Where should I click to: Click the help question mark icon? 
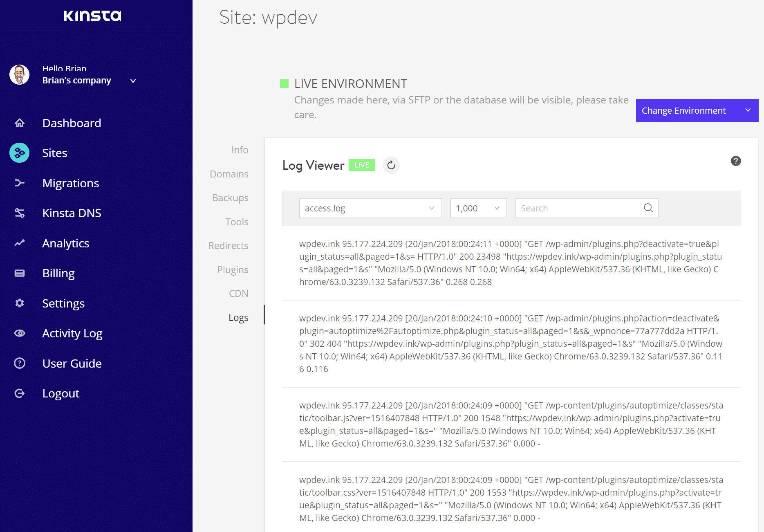pyautogui.click(x=736, y=161)
